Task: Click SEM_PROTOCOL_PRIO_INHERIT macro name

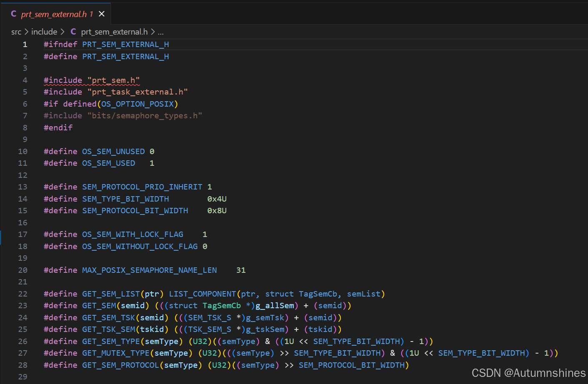Action: [142, 187]
